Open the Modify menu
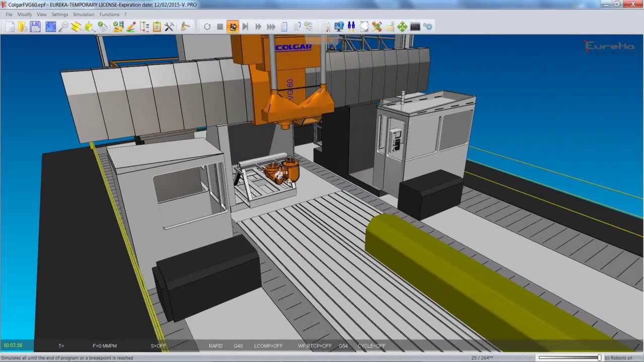 pyautogui.click(x=25, y=15)
